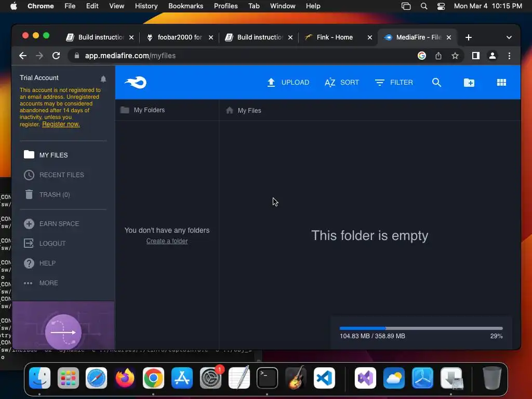Expand the More menu in sidebar

coord(41,283)
